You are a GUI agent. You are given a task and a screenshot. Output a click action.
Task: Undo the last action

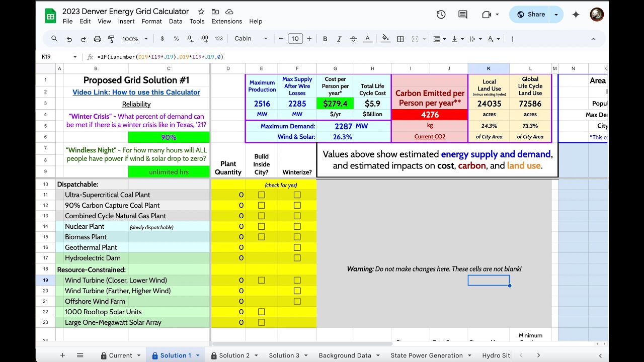[x=69, y=39]
